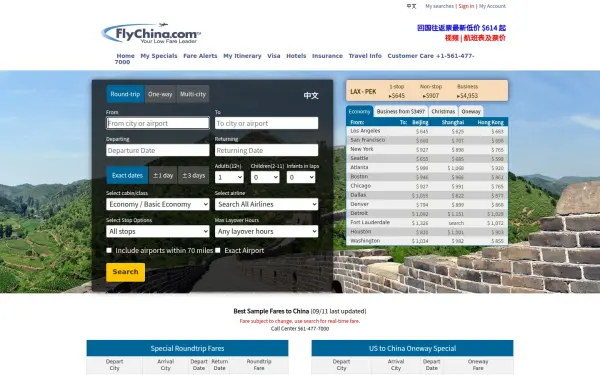Open My Account link

point(492,6)
